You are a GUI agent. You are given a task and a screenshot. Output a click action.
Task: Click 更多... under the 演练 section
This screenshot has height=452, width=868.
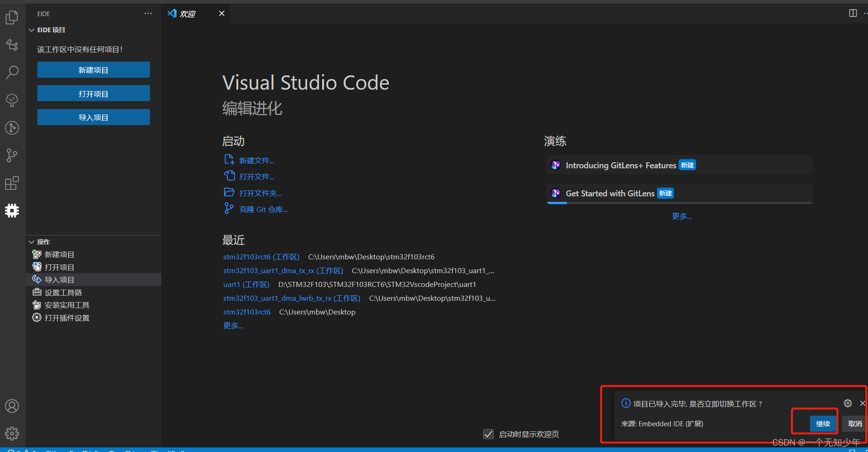pyautogui.click(x=682, y=216)
